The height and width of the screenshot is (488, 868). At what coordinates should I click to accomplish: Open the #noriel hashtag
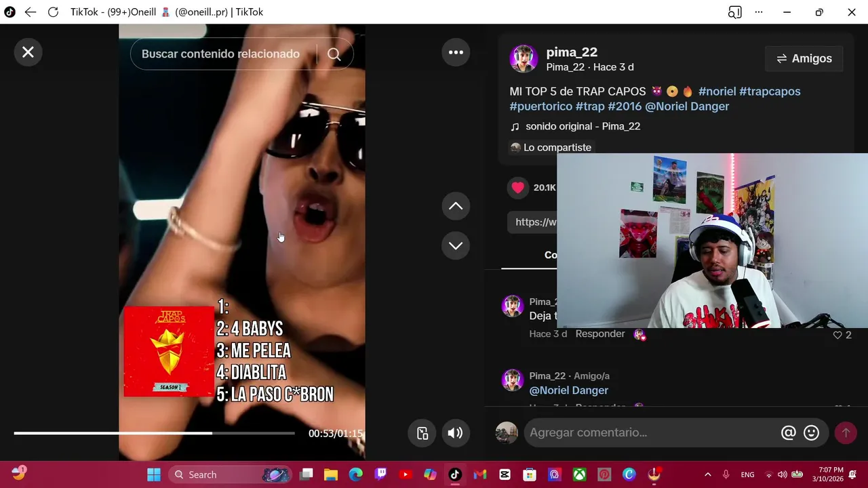coord(717,91)
